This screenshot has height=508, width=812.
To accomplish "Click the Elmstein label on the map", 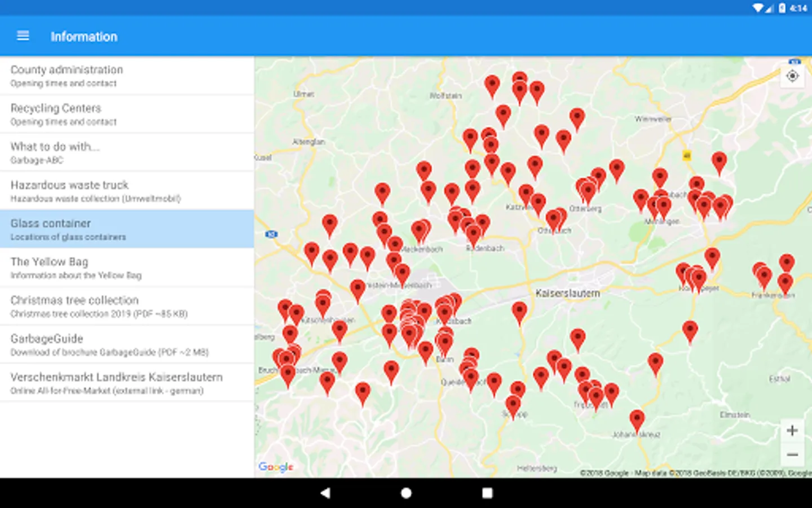I will tap(735, 415).
